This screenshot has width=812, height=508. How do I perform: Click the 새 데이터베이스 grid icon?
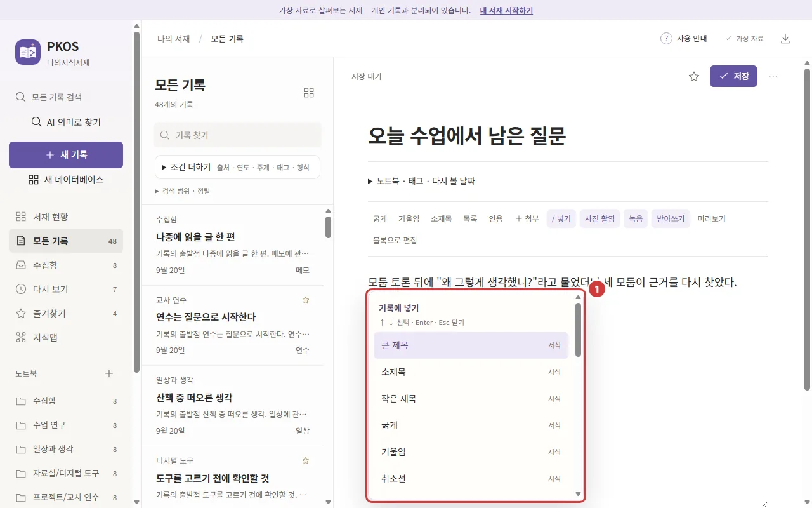[34, 180]
